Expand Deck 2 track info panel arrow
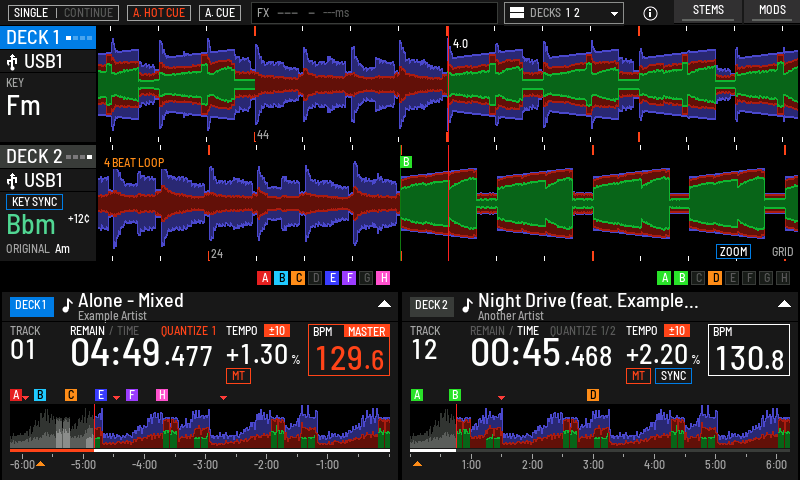This screenshot has height=480, width=800. click(x=784, y=304)
